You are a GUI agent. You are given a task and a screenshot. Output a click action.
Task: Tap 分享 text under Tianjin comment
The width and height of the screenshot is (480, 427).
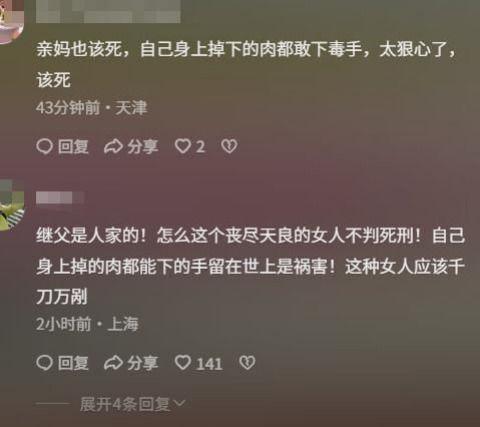pos(143,146)
